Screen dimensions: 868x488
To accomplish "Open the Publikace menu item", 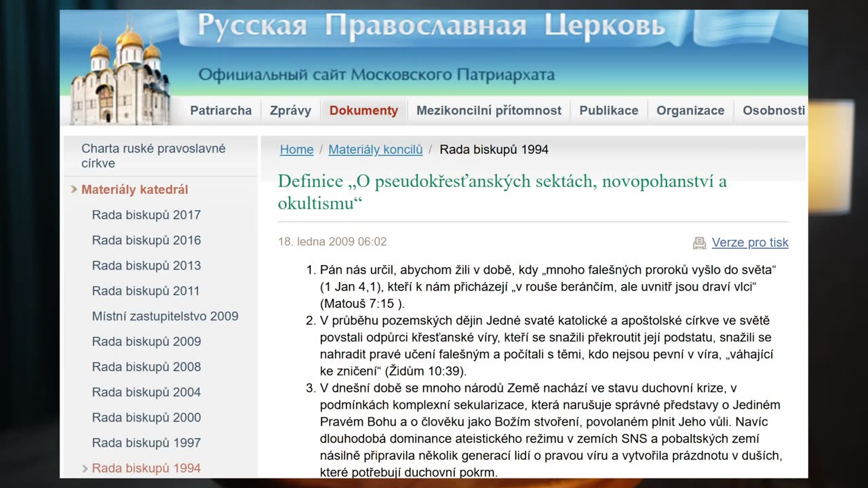I will [609, 110].
